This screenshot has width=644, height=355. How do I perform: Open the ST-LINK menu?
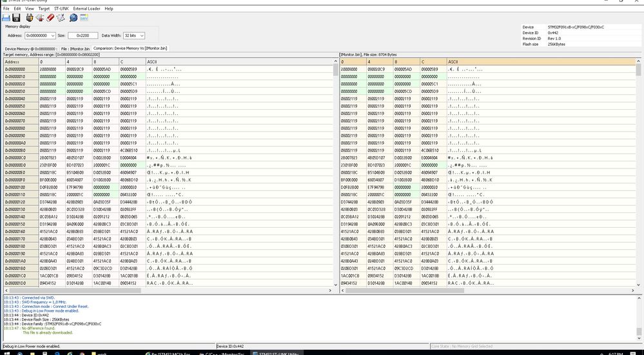(x=62, y=8)
